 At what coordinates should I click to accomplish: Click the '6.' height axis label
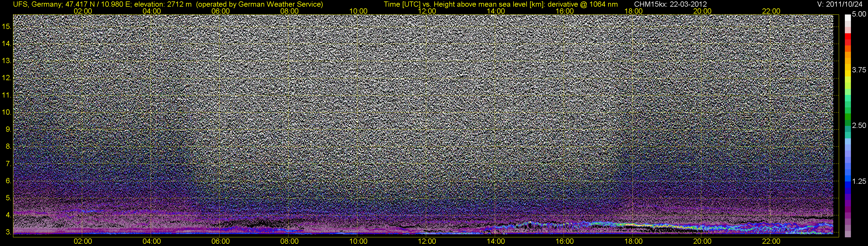click(x=8, y=181)
